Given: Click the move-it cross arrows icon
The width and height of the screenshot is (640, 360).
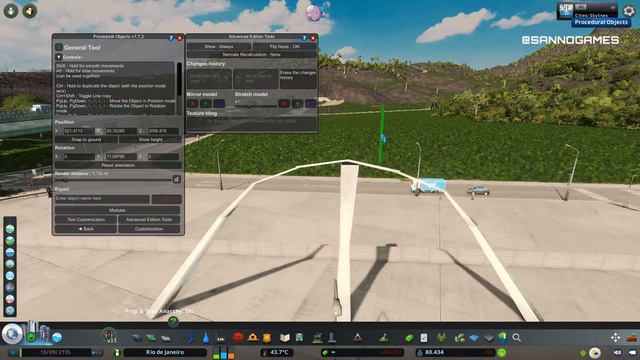Looking at the screenshot, I should pyautogui.click(x=616, y=338).
